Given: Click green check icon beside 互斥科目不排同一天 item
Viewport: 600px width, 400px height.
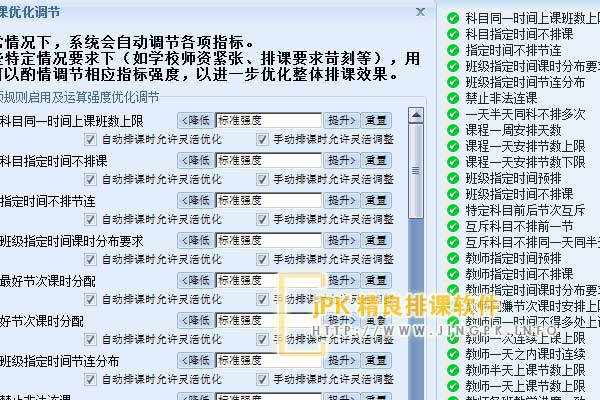Looking at the screenshot, I should [453, 242].
